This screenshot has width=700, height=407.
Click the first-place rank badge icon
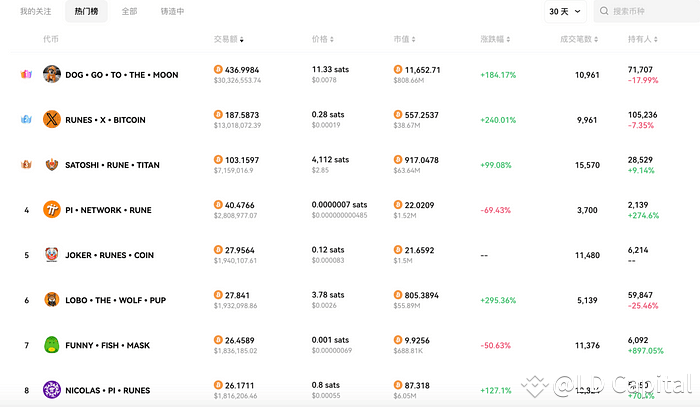pos(27,74)
